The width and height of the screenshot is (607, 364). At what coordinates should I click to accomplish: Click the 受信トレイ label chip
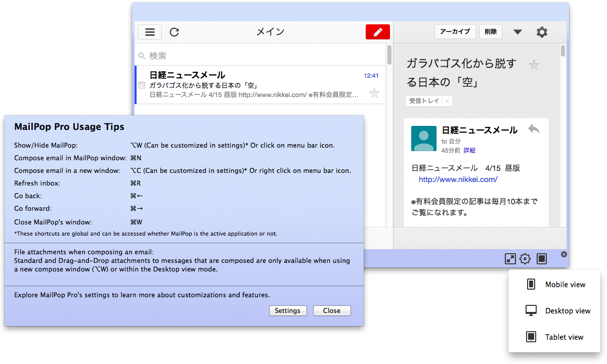[x=424, y=101]
